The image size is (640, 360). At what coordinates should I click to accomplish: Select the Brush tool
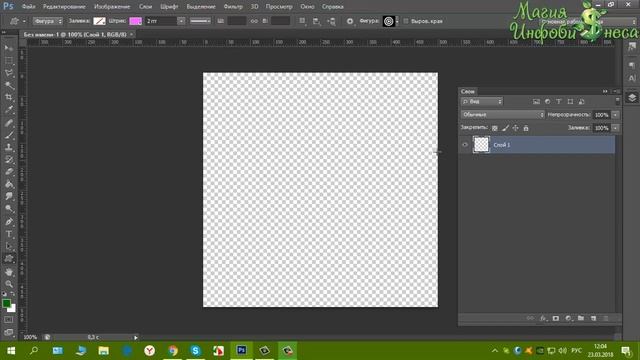[x=9, y=135]
